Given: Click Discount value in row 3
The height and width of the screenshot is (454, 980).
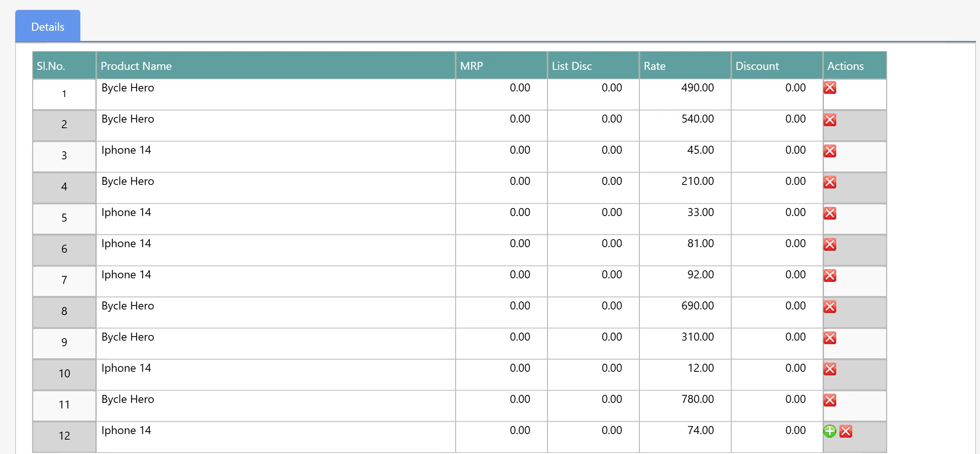Looking at the screenshot, I should pos(795,150).
